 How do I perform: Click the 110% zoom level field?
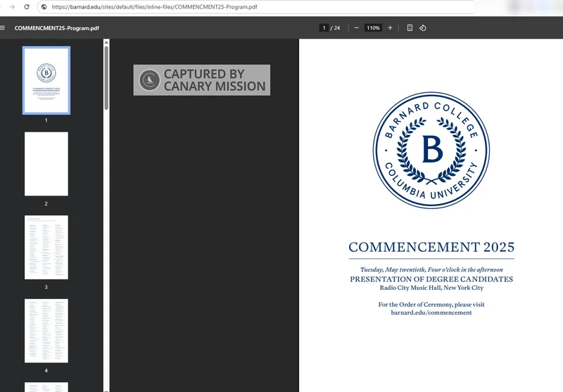[x=373, y=28]
